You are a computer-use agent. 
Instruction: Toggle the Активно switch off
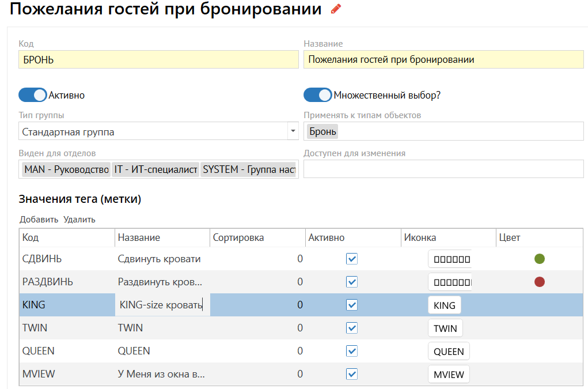(x=33, y=95)
